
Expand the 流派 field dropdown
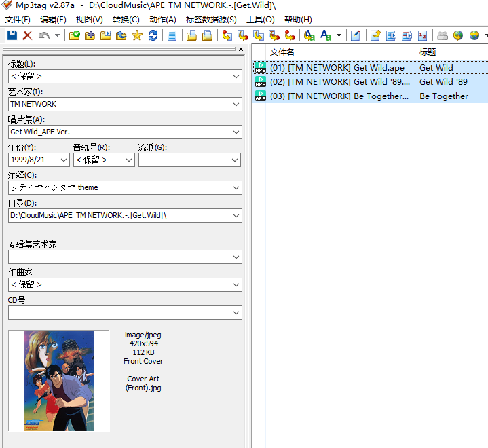click(235, 160)
